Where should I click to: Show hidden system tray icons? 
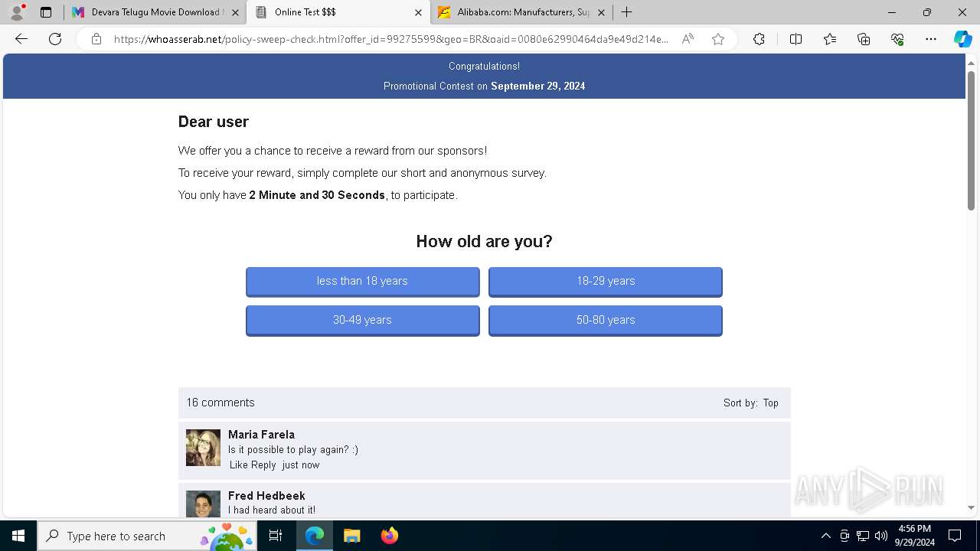825,536
